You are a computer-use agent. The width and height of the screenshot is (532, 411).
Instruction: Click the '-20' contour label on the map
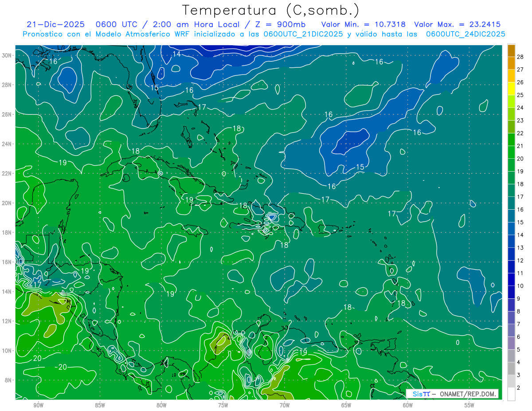point(61,367)
